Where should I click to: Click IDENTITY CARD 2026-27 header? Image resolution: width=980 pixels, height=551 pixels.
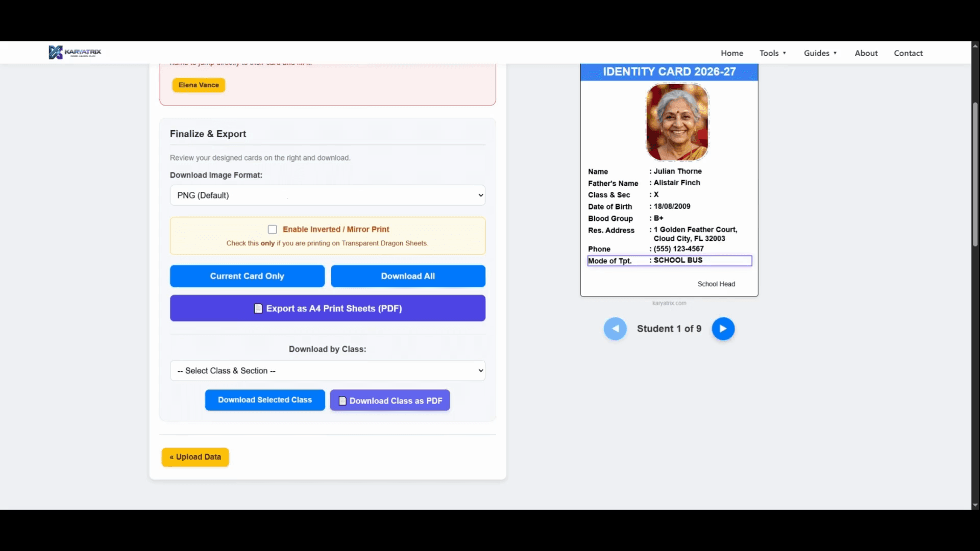(x=669, y=72)
